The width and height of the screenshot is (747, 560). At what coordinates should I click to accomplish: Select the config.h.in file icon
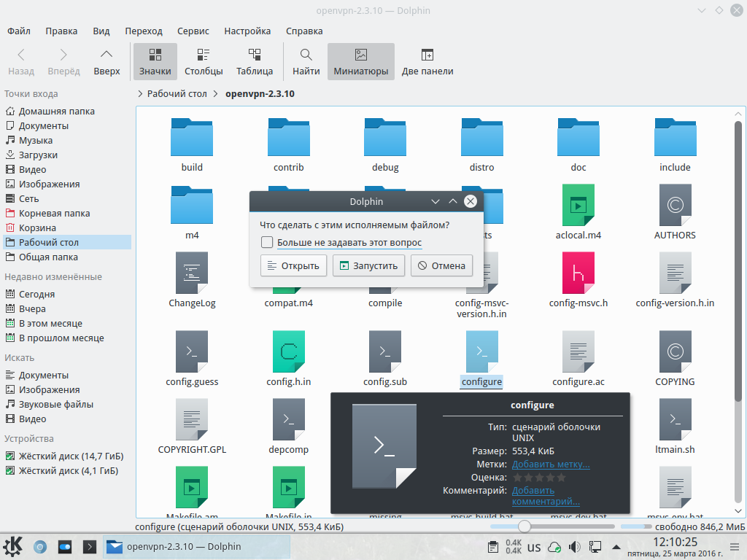pos(289,351)
